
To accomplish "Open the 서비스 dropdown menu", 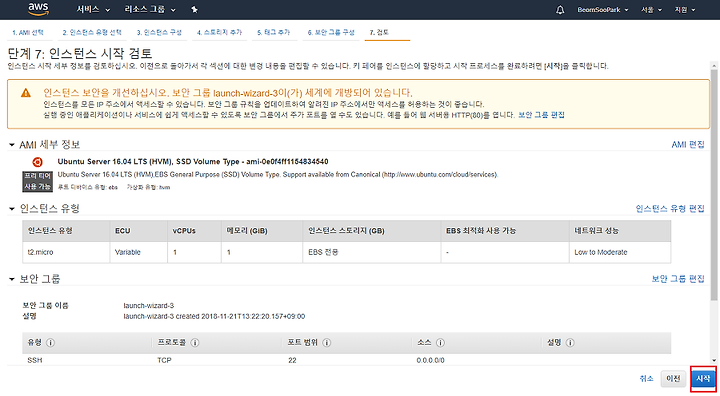I will click(93, 10).
